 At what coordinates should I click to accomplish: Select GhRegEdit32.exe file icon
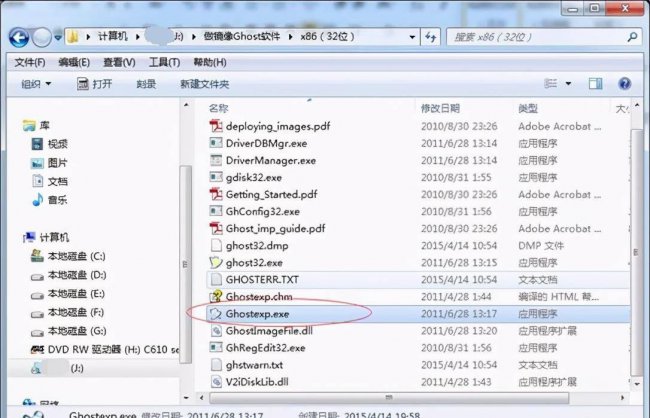(216, 348)
